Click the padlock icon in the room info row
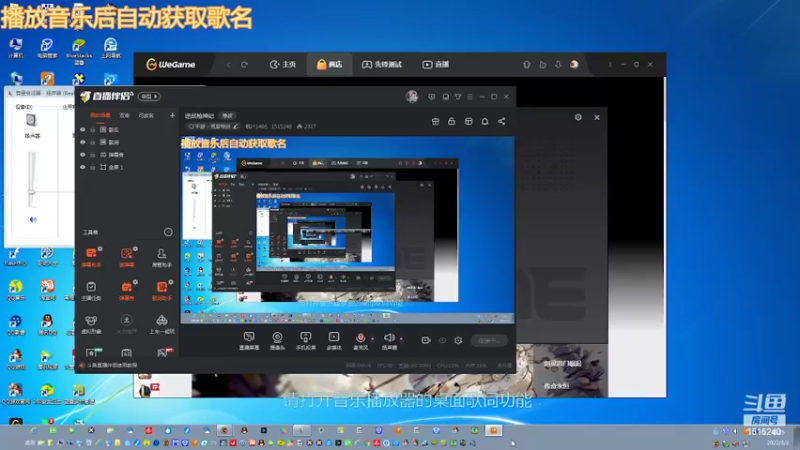Image resolution: width=800 pixels, height=450 pixels. 452,121
